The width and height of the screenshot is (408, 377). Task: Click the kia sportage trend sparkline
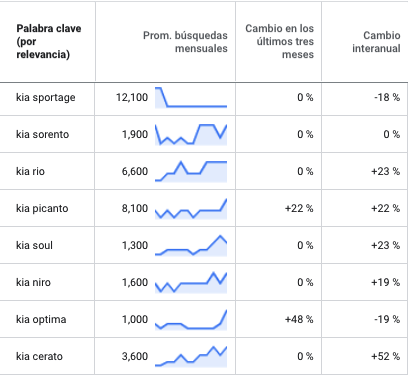click(x=191, y=98)
